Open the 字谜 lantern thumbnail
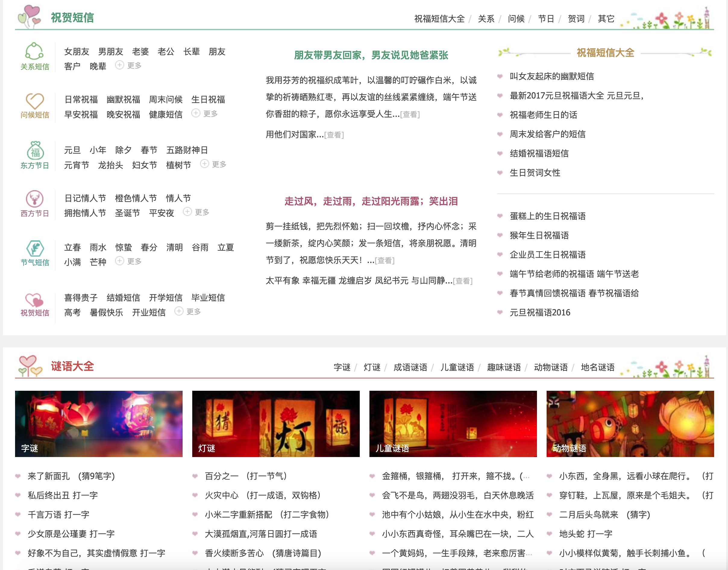The height and width of the screenshot is (570, 728). pos(99,424)
